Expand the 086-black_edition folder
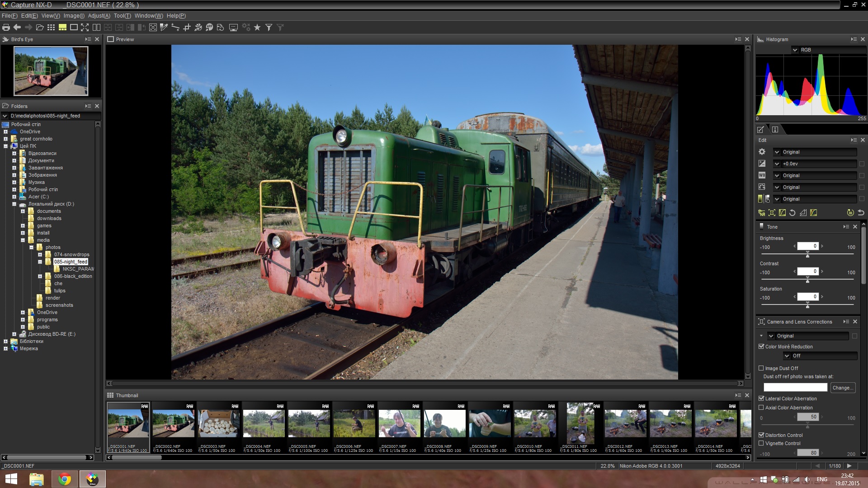This screenshot has width=868, height=488. [40, 276]
